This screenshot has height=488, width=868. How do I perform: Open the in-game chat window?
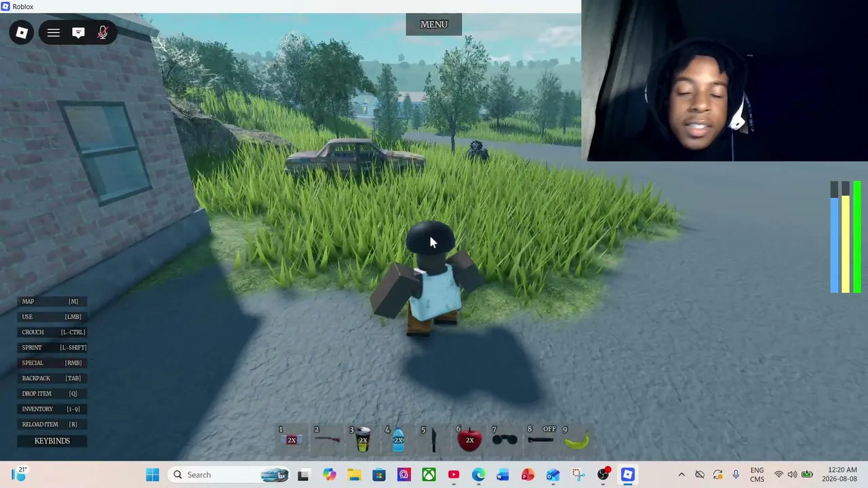point(78,33)
